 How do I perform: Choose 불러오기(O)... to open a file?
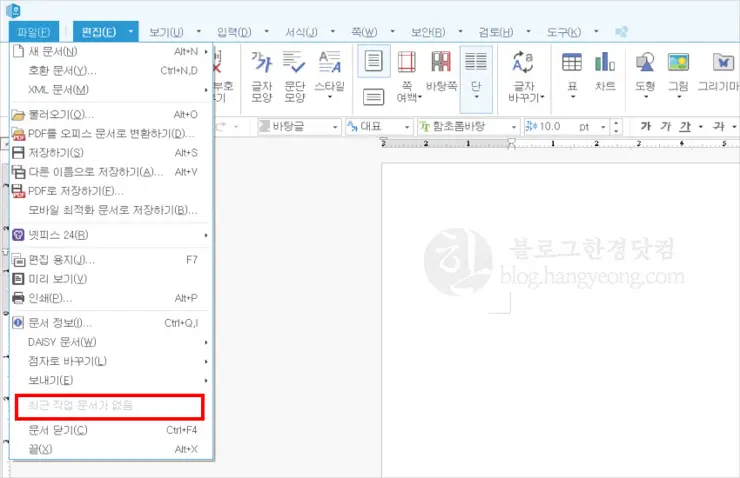pyautogui.click(x=111, y=115)
